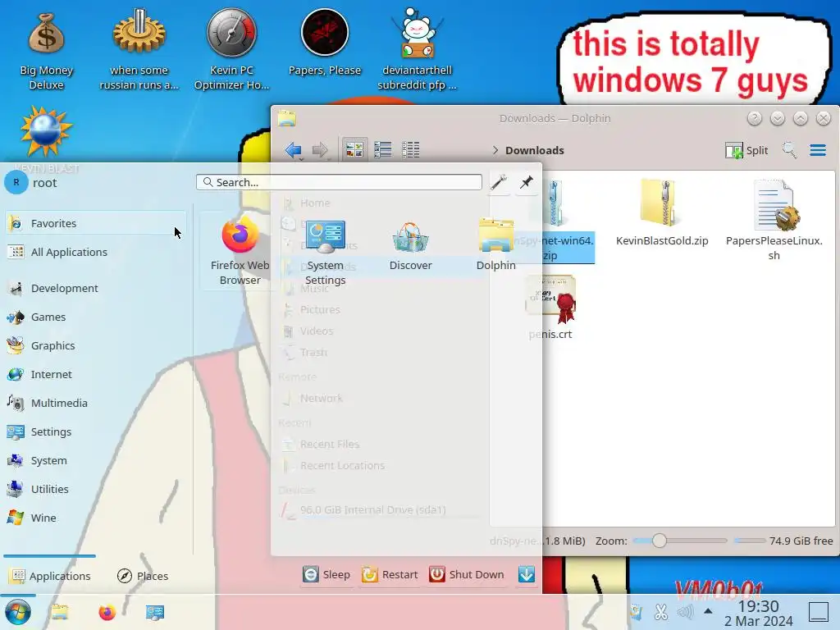Expand more session options arrow
This screenshot has width=840, height=630.
(x=527, y=574)
